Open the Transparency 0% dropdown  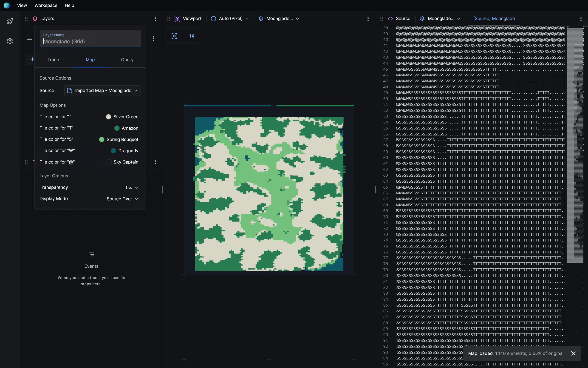coord(132,188)
